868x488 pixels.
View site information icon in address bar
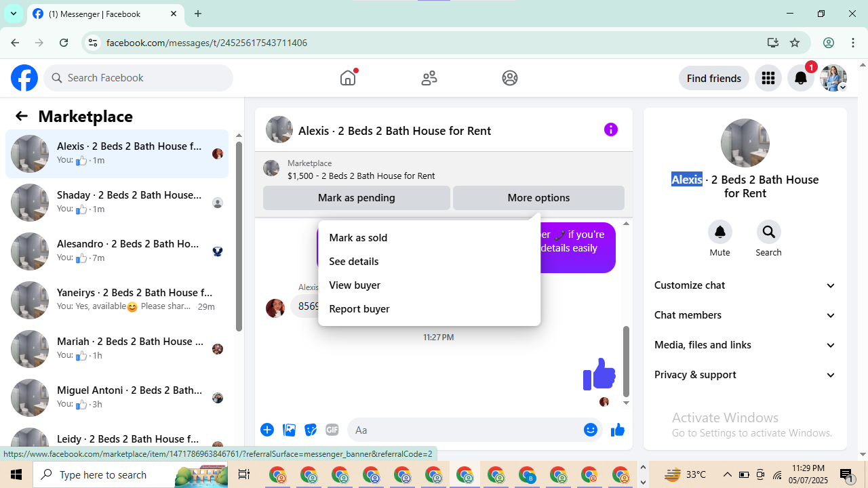coord(93,43)
